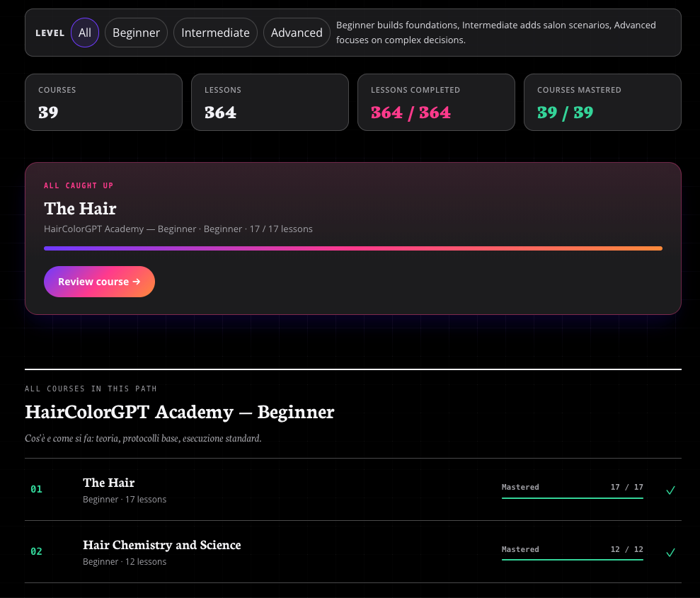
Task: Click the Lessons stat card showing 364
Action: point(270,102)
